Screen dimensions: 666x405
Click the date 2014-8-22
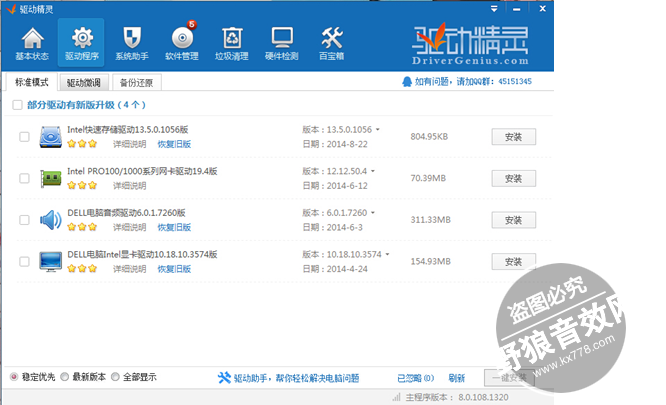pos(347,144)
